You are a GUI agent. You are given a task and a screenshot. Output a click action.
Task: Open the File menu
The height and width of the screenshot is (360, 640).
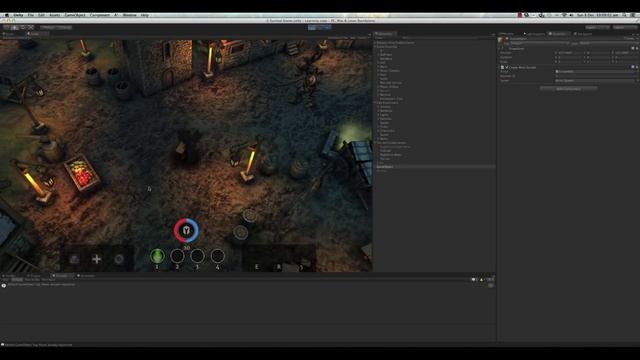[x=31, y=15]
